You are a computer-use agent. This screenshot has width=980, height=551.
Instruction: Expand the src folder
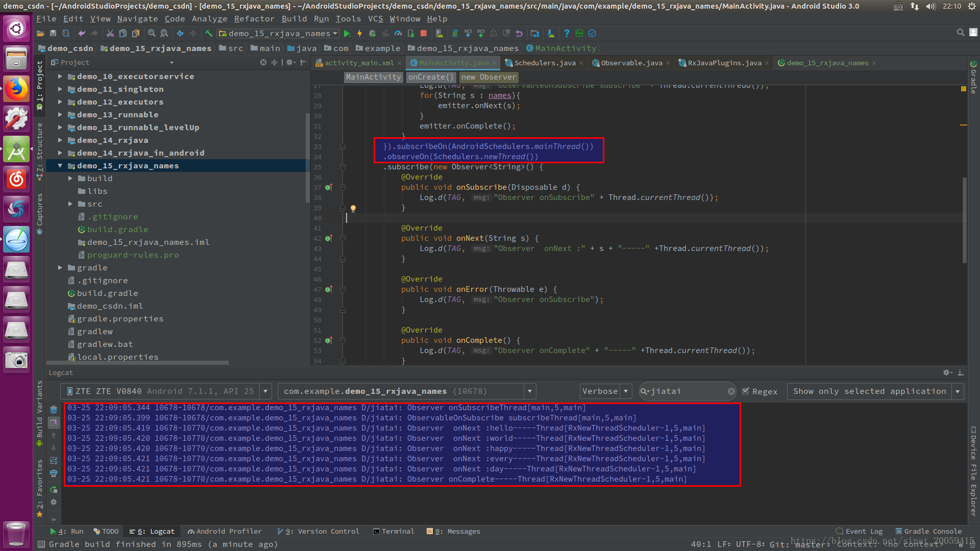tap(70, 204)
